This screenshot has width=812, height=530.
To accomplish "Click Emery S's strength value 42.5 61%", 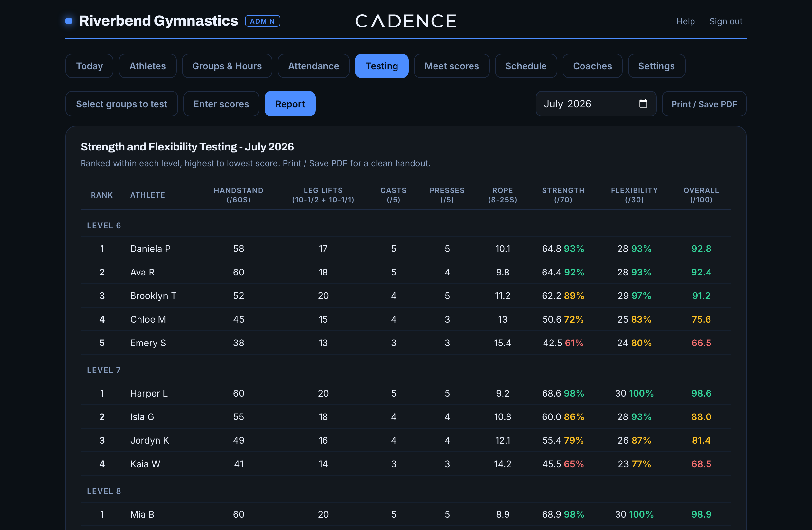I will point(563,343).
